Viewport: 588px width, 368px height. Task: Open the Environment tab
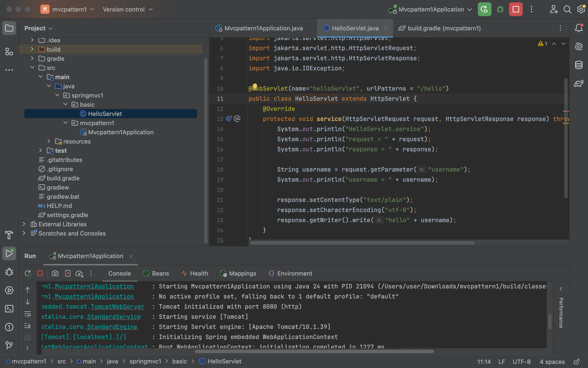click(x=290, y=273)
